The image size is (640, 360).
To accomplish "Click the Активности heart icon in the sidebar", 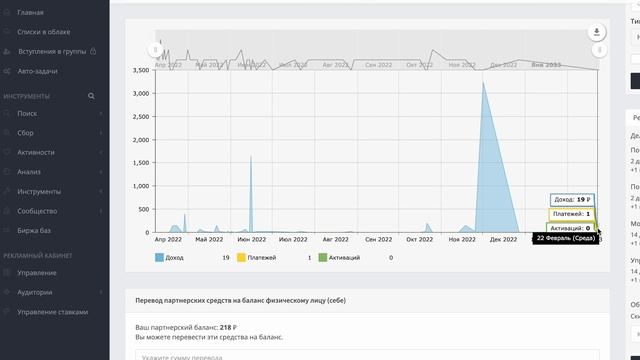I will [7, 152].
